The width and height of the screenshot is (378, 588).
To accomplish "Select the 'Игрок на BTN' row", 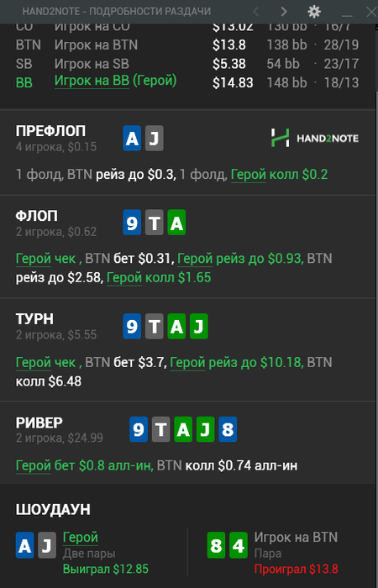I will point(187,45).
